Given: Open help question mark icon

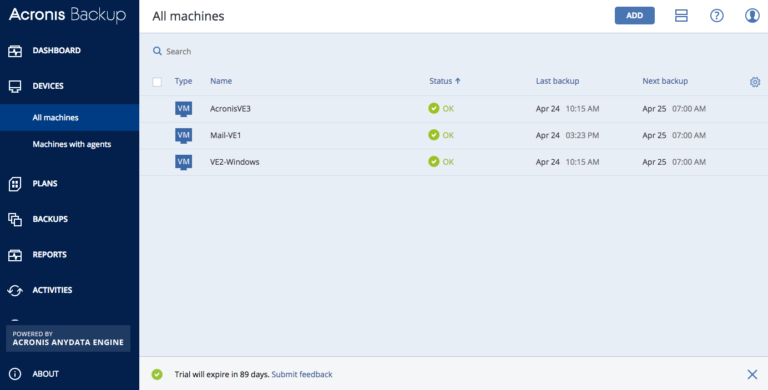Looking at the screenshot, I should click(x=717, y=16).
